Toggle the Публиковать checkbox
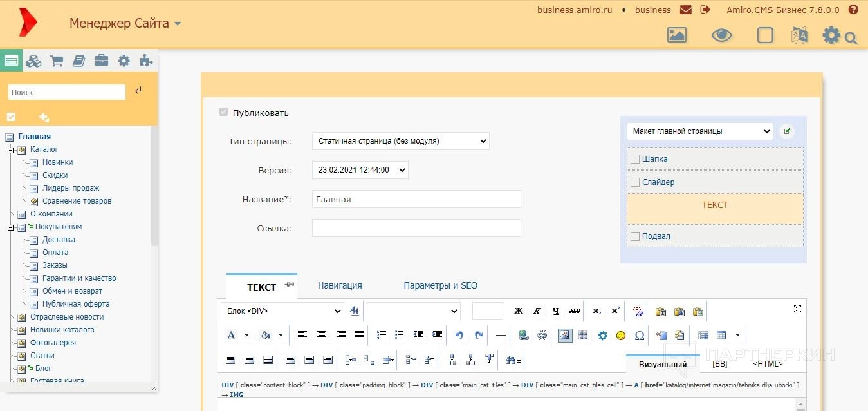The height and width of the screenshot is (411, 868). (224, 113)
